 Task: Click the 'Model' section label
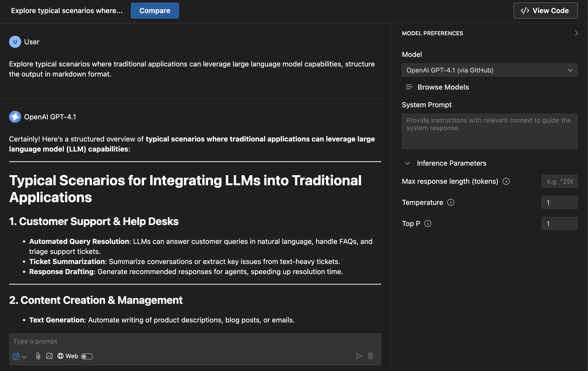(412, 54)
